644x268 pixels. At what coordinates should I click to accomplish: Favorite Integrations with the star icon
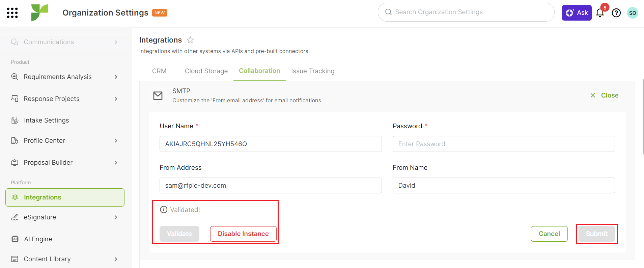point(190,40)
